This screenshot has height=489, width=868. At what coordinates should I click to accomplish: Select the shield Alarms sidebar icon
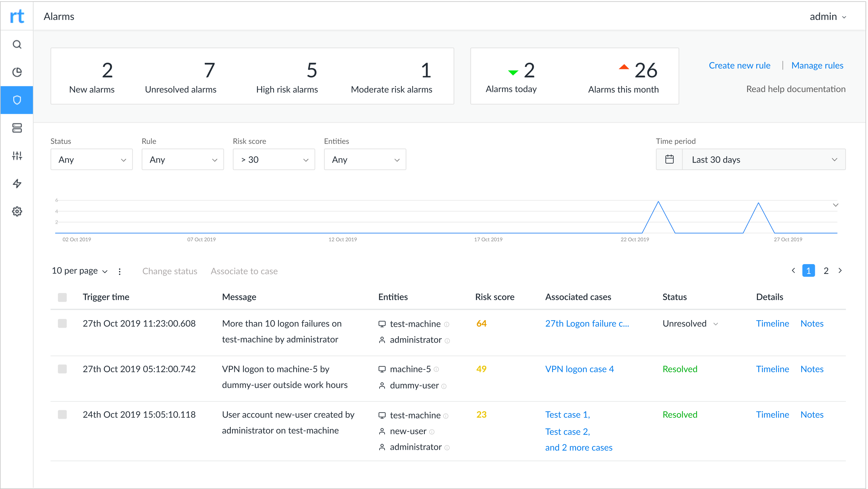pos(17,100)
